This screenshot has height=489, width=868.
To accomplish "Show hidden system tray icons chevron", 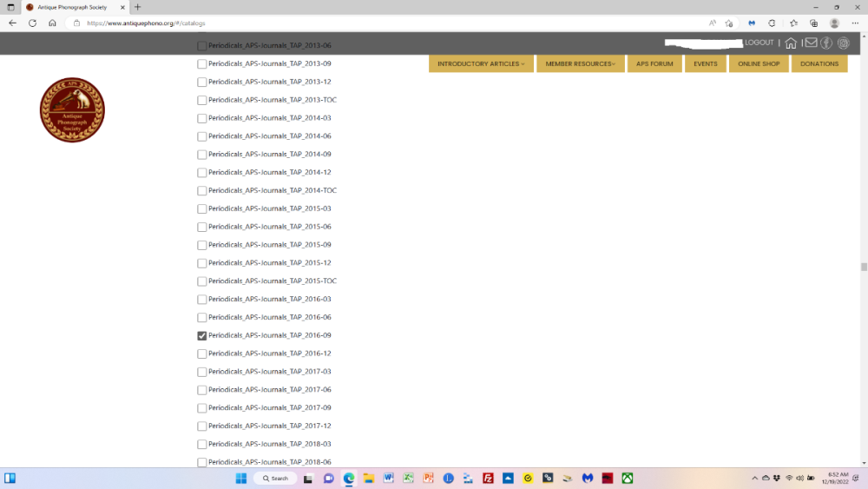I will coord(754,478).
